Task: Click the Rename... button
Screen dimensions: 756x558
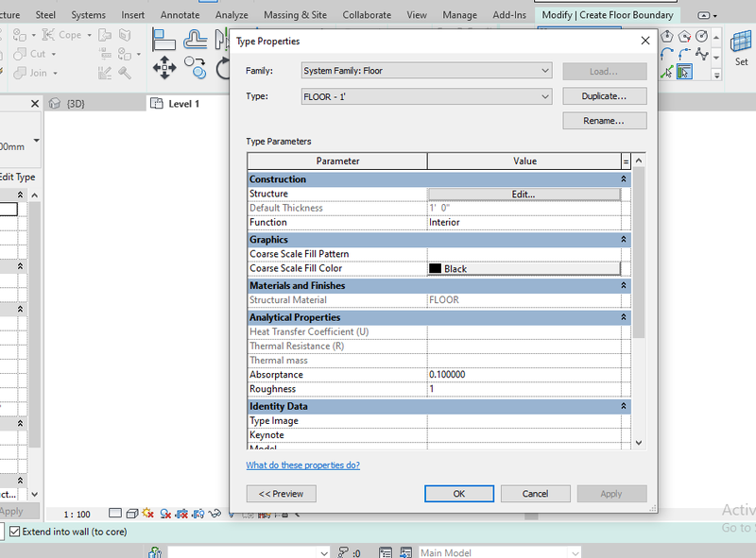Action: tap(604, 121)
